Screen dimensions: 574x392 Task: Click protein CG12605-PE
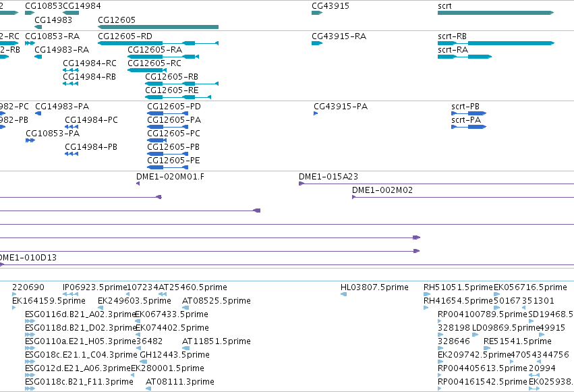(x=168, y=167)
